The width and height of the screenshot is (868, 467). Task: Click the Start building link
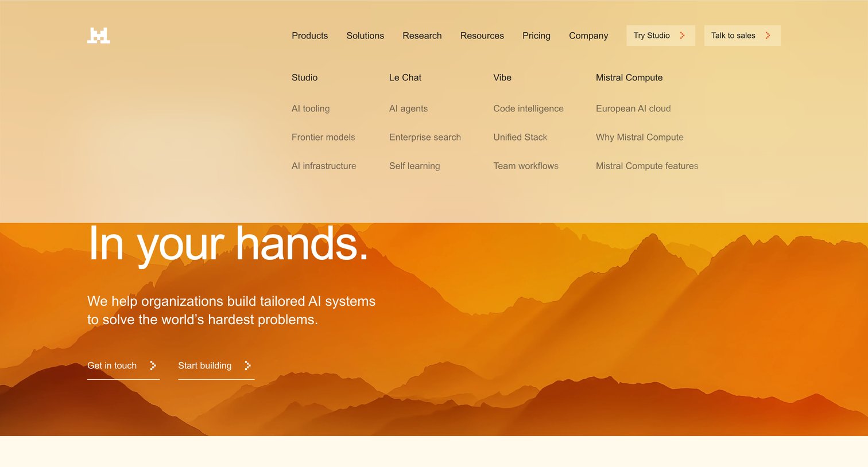216,366
